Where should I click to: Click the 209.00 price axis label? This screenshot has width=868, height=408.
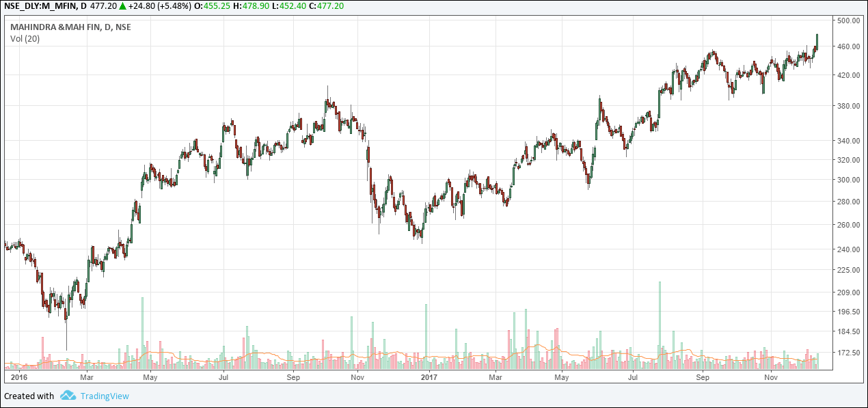tap(847, 293)
